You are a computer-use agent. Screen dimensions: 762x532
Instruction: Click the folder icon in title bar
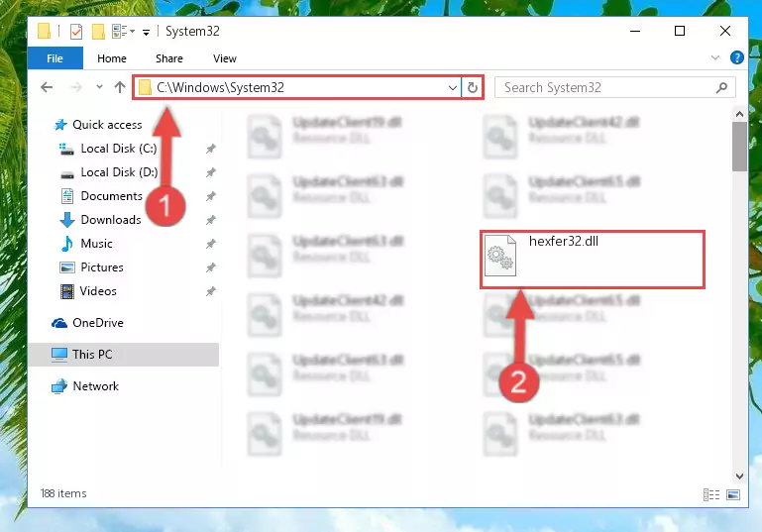click(x=45, y=31)
